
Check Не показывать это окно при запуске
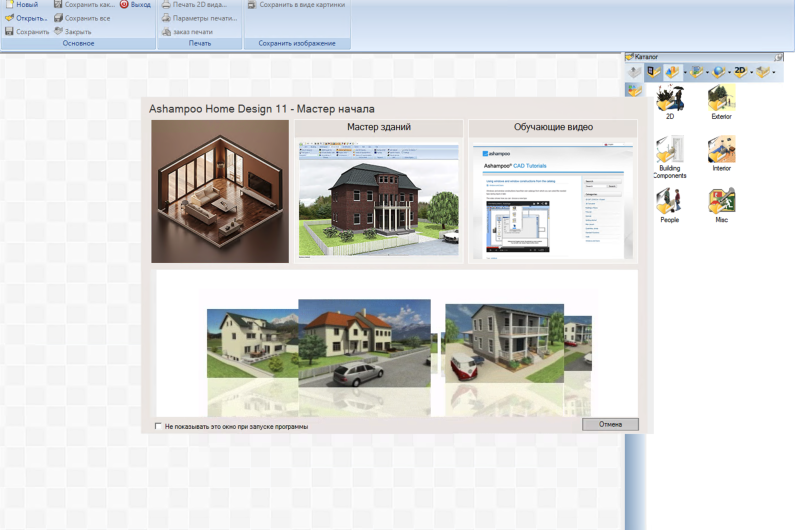158,426
